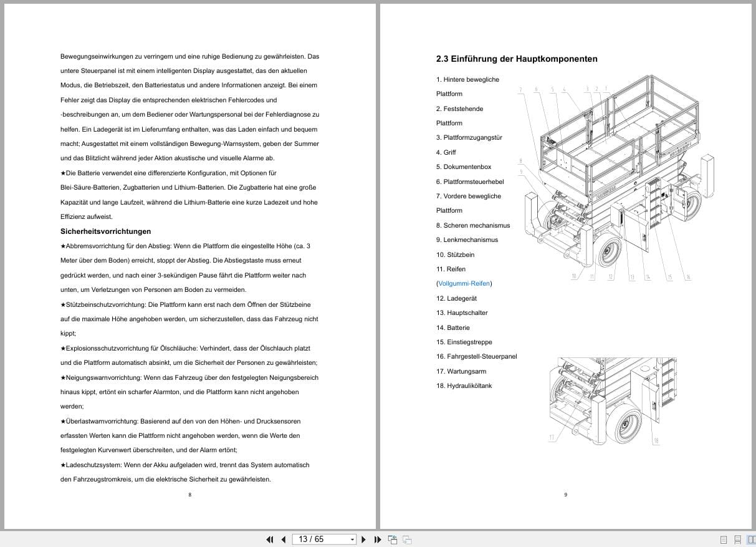Select two-page facing view
Screen dimensions: 756x547
pos(751,540)
